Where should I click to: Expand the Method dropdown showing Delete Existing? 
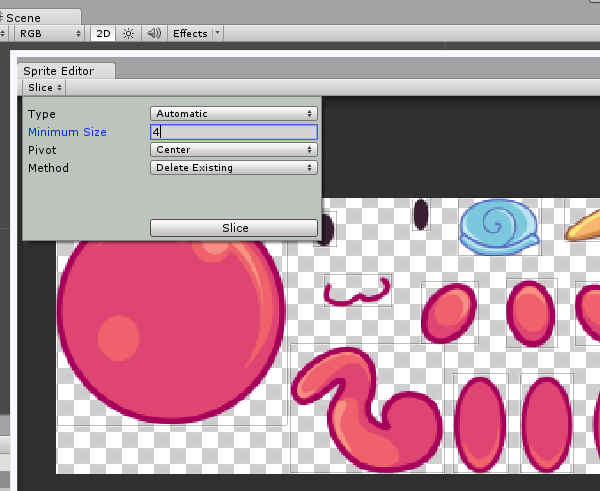coord(234,168)
